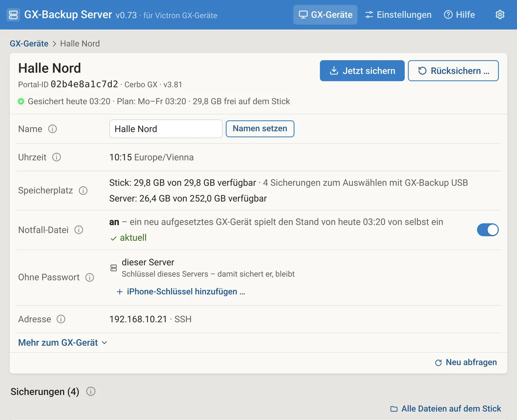Click the info icon next to Uhrzeit

(57, 157)
